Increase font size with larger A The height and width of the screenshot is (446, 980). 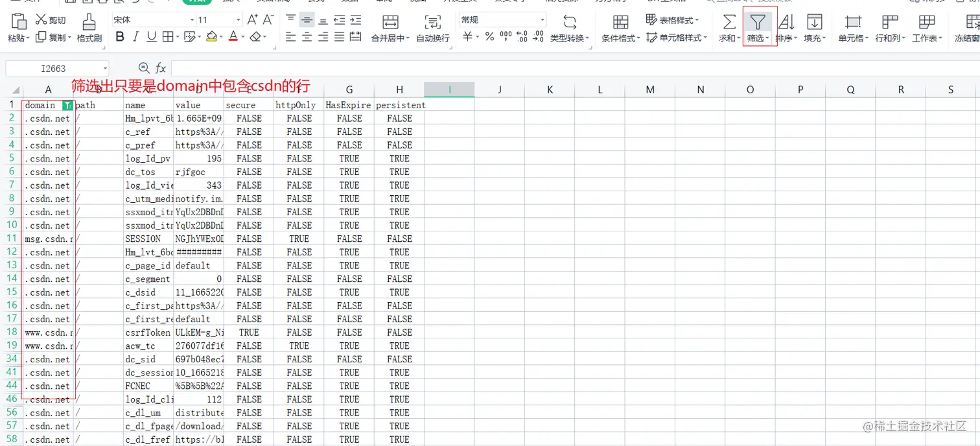[x=253, y=20]
